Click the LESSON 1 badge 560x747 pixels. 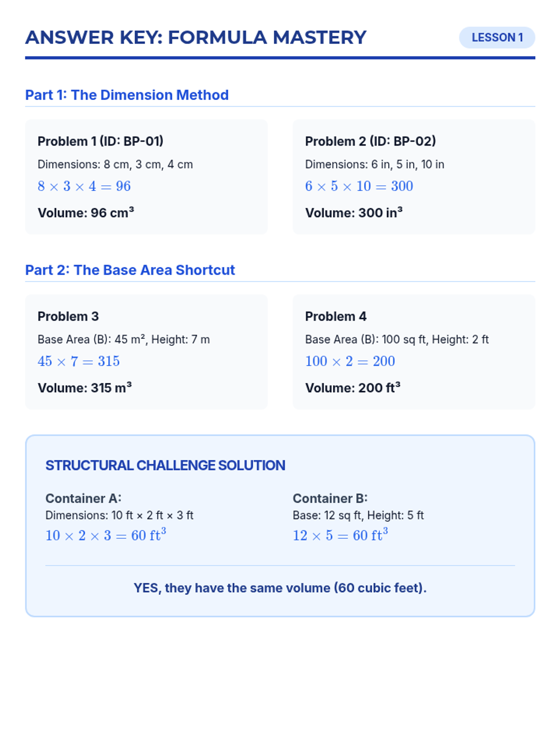[x=497, y=37]
